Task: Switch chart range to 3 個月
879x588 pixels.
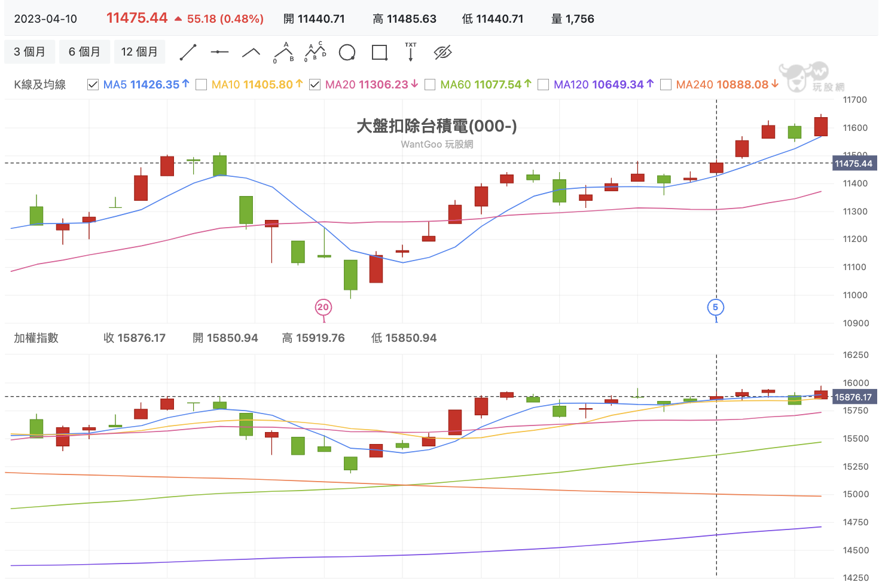Action: (29, 52)
